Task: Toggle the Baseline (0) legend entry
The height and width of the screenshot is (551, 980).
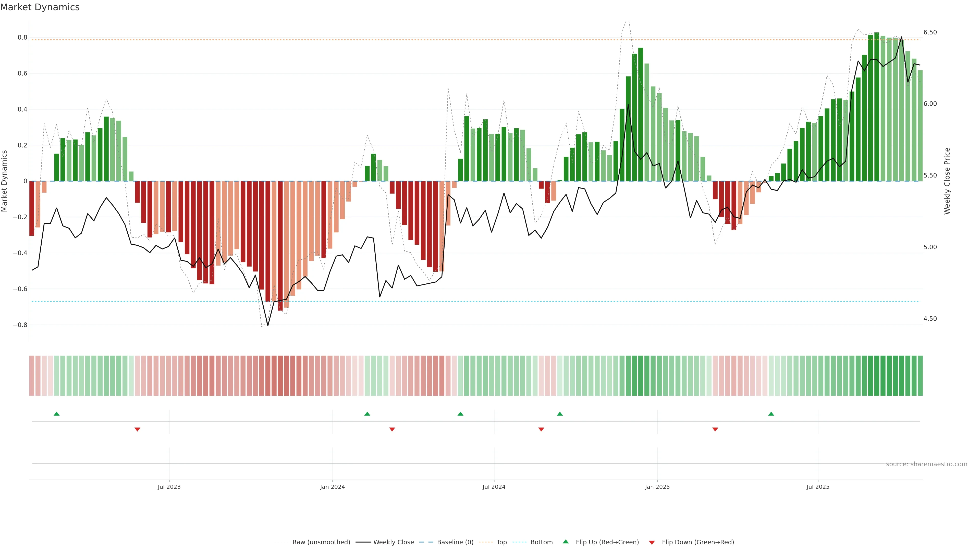Action: point(455,542)
